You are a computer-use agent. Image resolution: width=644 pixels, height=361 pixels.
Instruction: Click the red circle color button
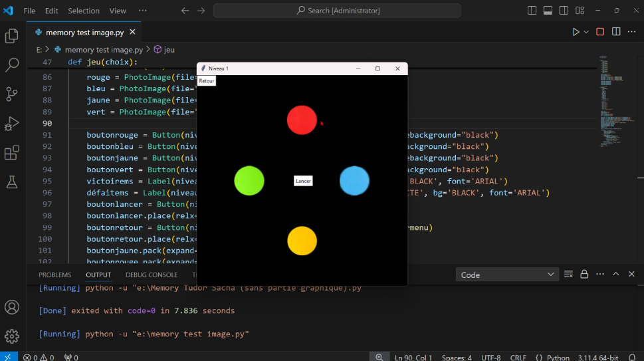click(302, 120)
